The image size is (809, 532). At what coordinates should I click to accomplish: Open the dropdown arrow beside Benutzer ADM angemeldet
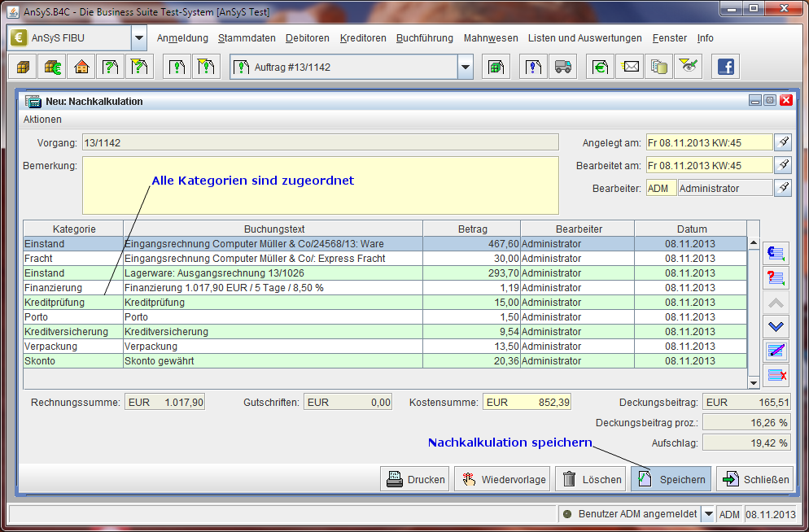(x=708, y=514)
